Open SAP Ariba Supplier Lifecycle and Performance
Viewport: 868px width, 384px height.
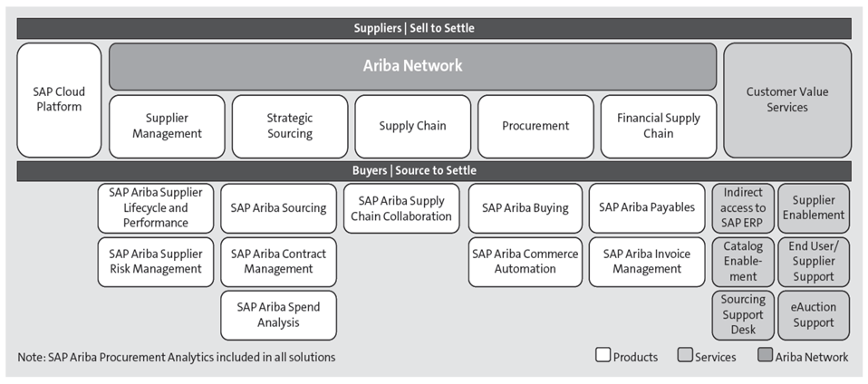click(156, 207)
